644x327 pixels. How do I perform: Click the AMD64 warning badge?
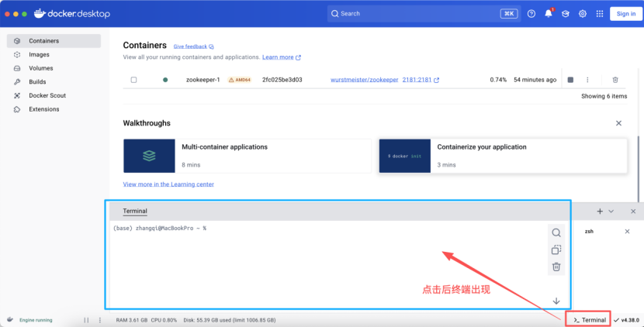pos(240,80)
